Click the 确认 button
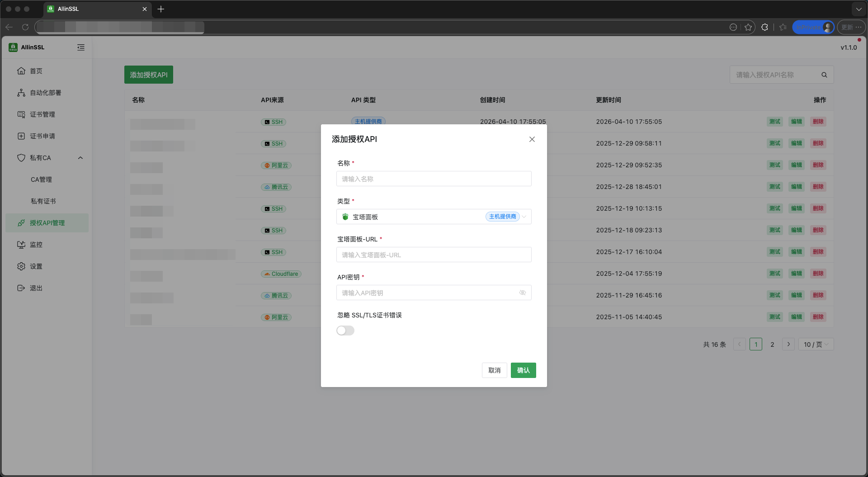Screen dimensions: 868x477 point(523,370)
